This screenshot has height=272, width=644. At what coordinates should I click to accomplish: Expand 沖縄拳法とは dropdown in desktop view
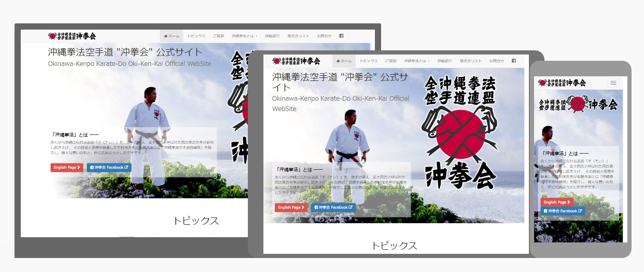[245, 36]
